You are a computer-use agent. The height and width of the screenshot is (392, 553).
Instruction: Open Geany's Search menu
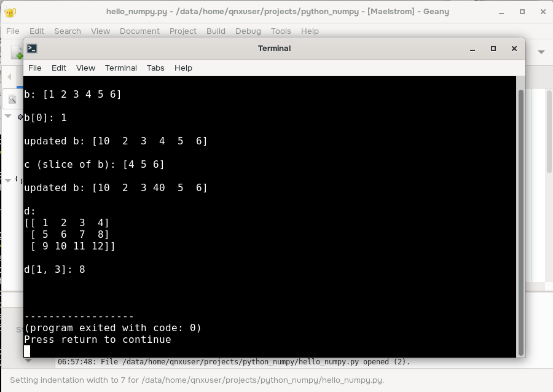click(68, 31)
